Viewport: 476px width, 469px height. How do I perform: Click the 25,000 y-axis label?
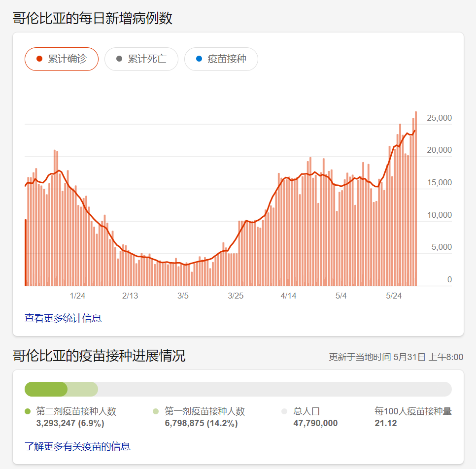point(439,118)
